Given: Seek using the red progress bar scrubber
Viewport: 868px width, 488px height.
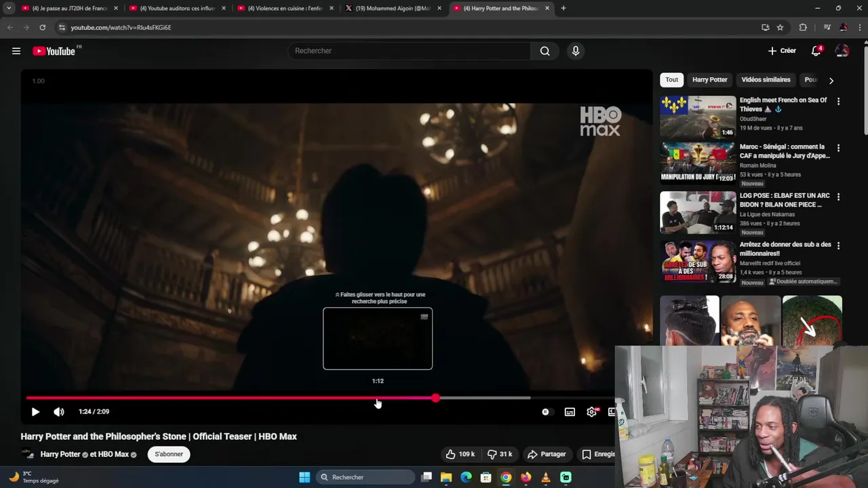Looking at the screenshot, I should (435, 398).
